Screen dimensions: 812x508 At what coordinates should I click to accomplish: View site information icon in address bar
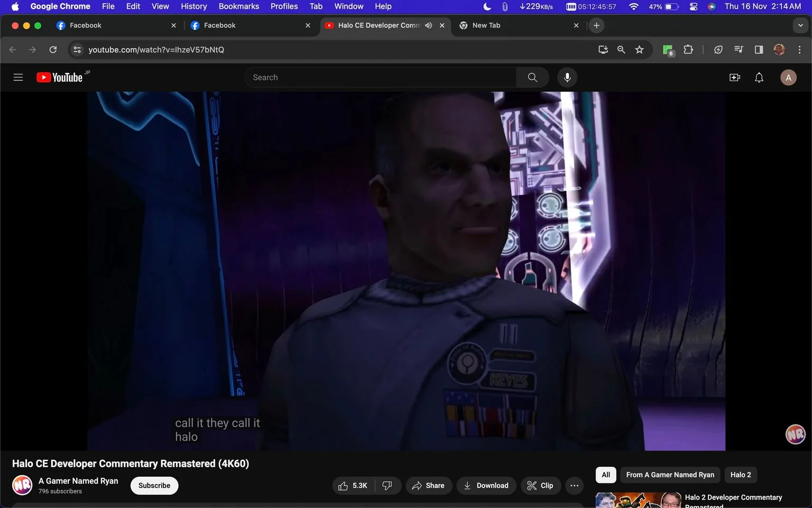(77, 50)
